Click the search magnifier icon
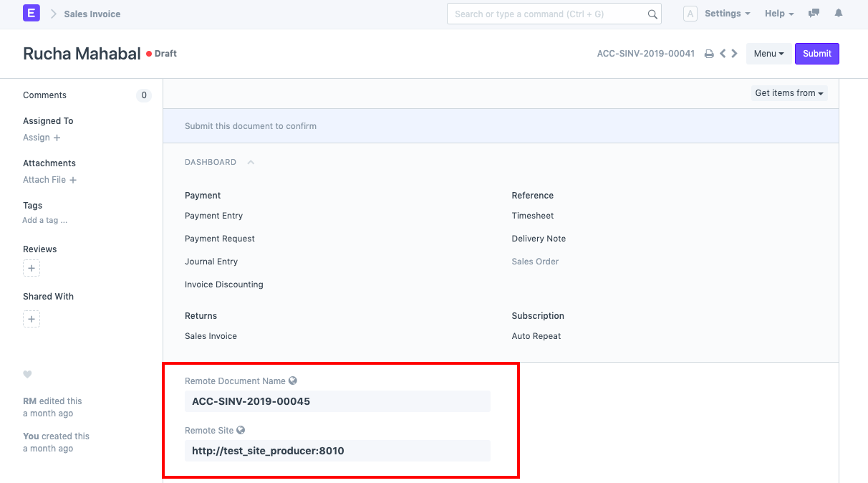This screenshot has width=868, height=483. (x=651, y=13)
